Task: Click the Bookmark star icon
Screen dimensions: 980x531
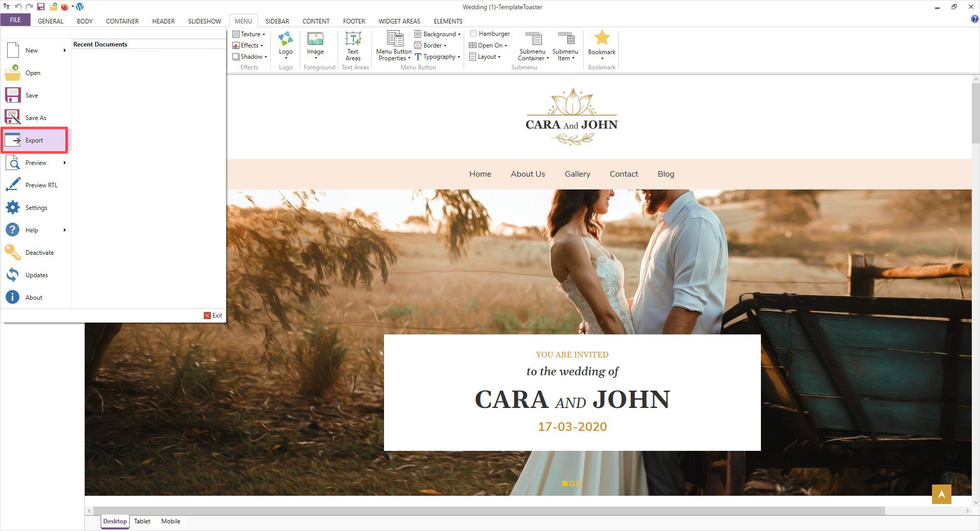Action: [x=602, y=38]
